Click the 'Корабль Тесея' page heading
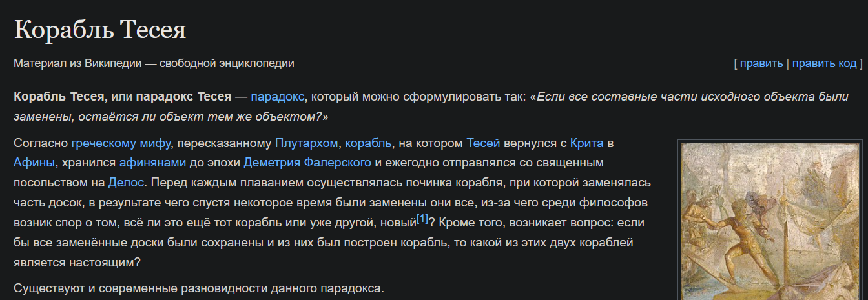 coord(100,30)
